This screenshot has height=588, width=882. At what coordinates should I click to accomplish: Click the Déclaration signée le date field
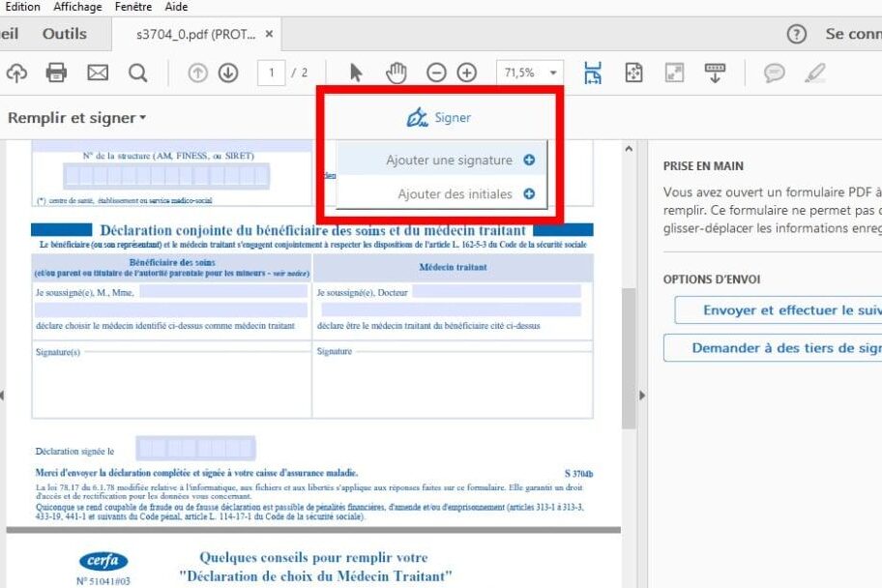pos(195,449)
